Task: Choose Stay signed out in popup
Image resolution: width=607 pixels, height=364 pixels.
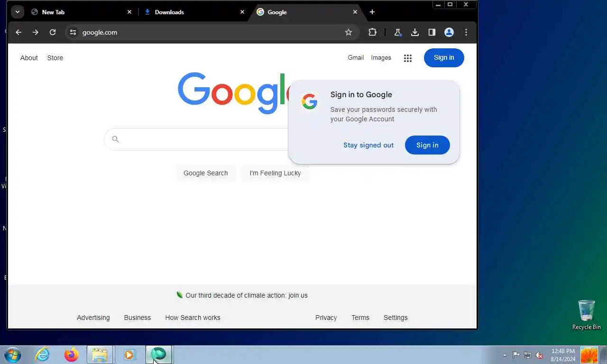Action: pos(368,145)
